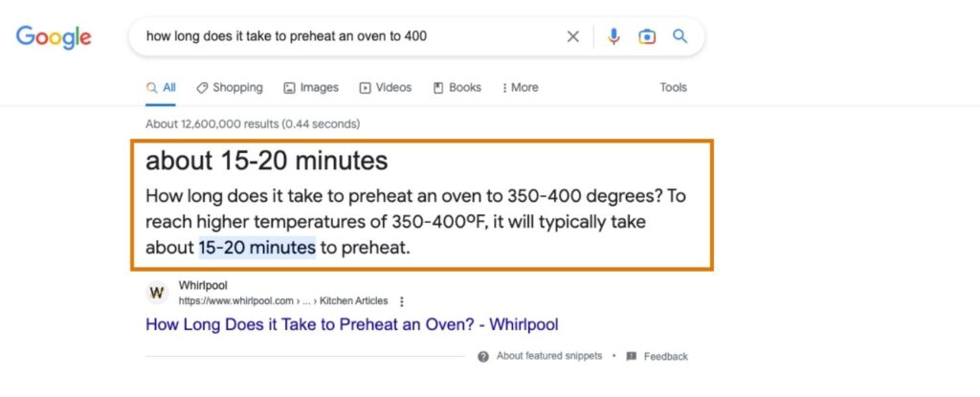Open the Tools options
Image resolution: width=980 pixels, height=397 pixels.
[x=673, y=87]
